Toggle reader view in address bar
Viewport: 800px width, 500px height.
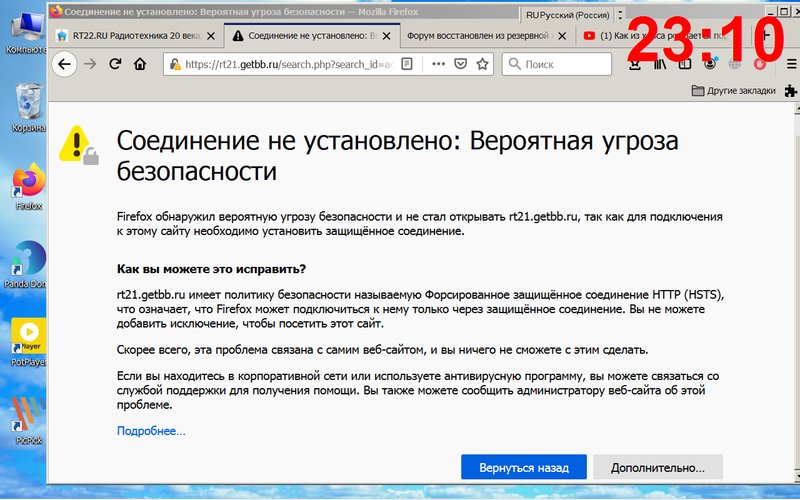pyautogui.click(x=407, y=64)
